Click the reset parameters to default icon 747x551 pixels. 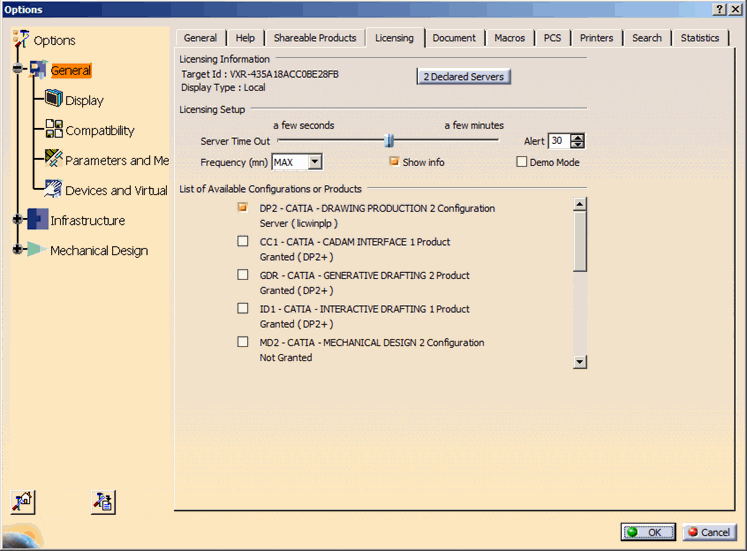point(23,501)
